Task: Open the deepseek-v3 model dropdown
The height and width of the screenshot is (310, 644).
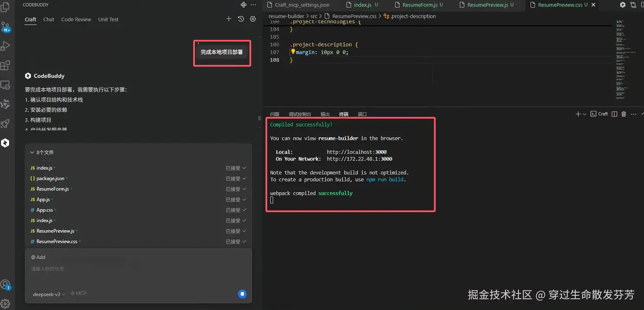Action: click(x=49, y=294)
